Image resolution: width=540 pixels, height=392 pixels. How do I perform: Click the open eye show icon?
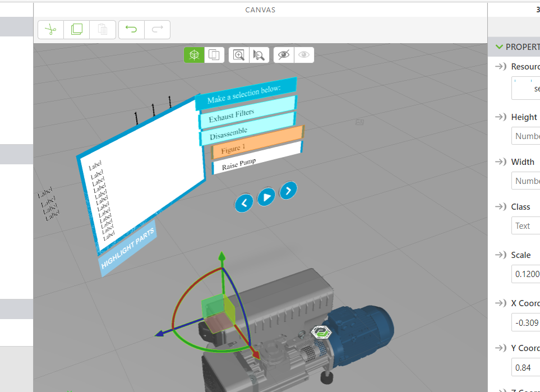point(304,55)
